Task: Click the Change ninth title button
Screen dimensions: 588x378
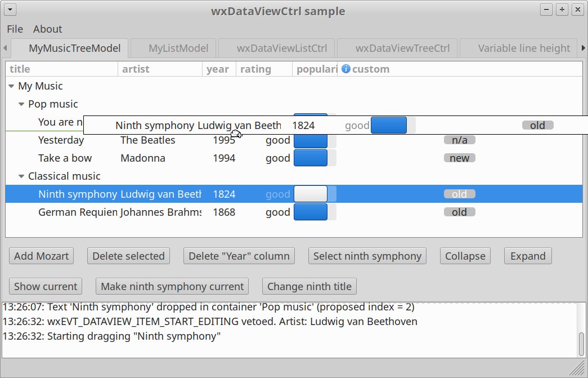Action: 309,286
